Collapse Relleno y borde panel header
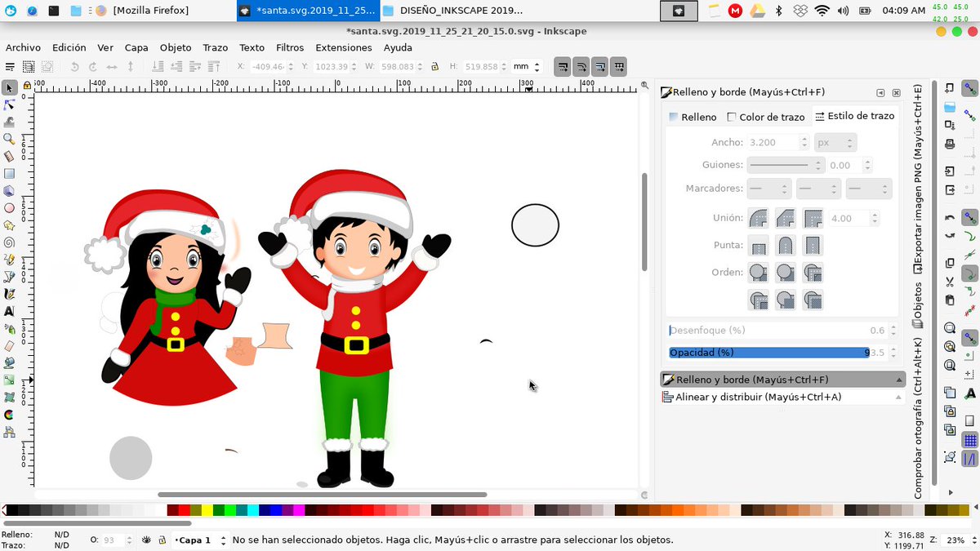Image resolution: width=980 pixels, height=551 pixels. coord(782,380)
